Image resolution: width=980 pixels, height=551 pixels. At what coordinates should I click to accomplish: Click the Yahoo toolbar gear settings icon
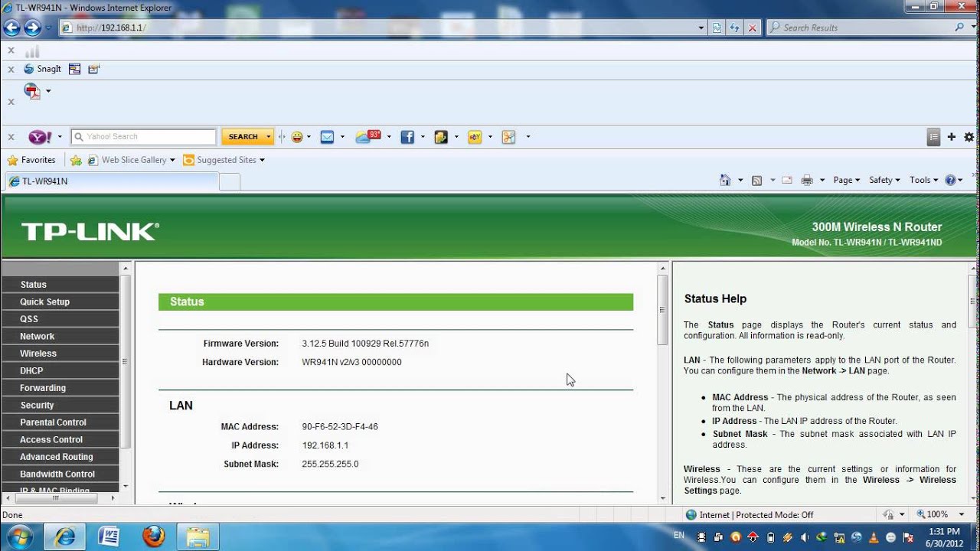coord(969,137)
